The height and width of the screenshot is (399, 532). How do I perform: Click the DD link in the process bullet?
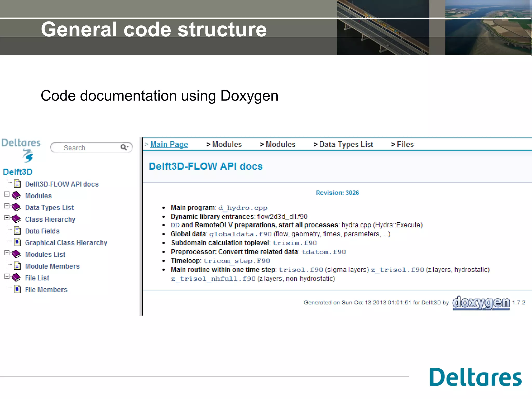pyautogui.click(x=175, y=225)
